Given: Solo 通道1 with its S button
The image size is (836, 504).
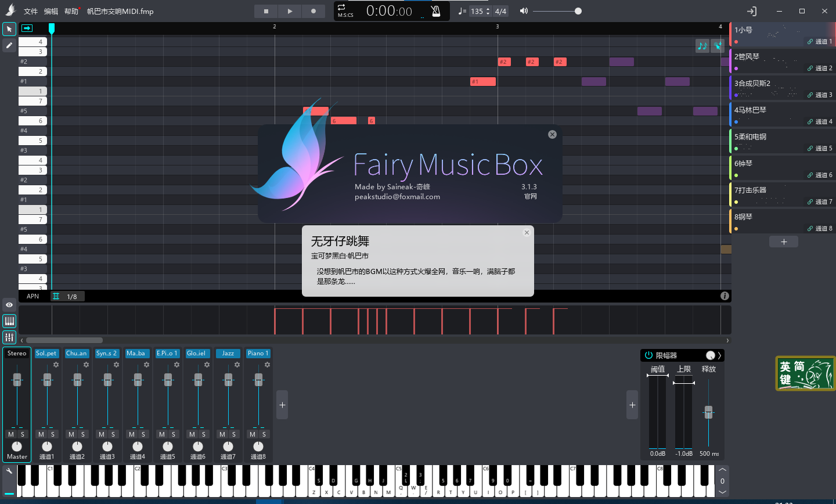Looking at the screenshot, I should pos(53,434).
